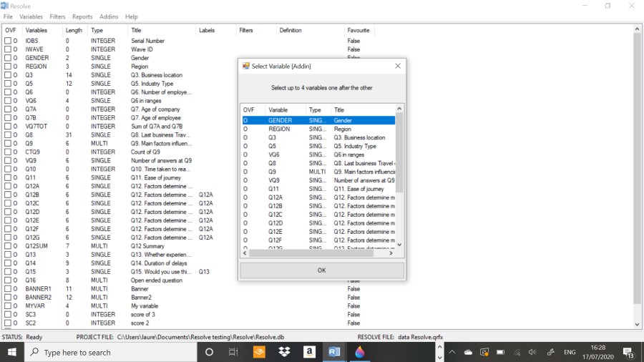Select the GENDER row in the dialog
644x362 pixels.
point(318,120)
